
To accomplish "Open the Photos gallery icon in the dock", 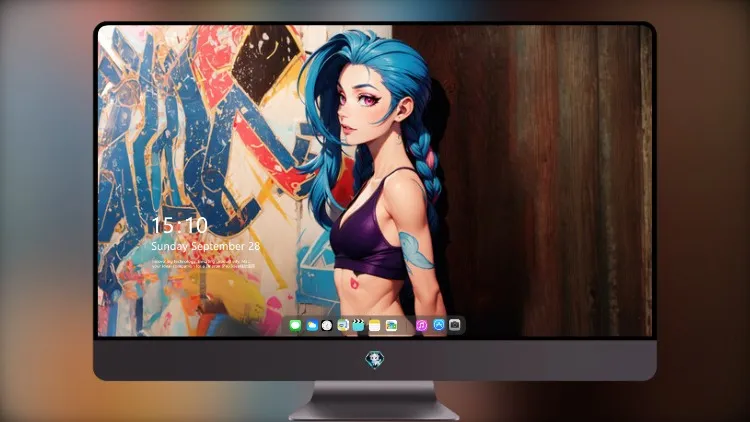I will 391,326.
